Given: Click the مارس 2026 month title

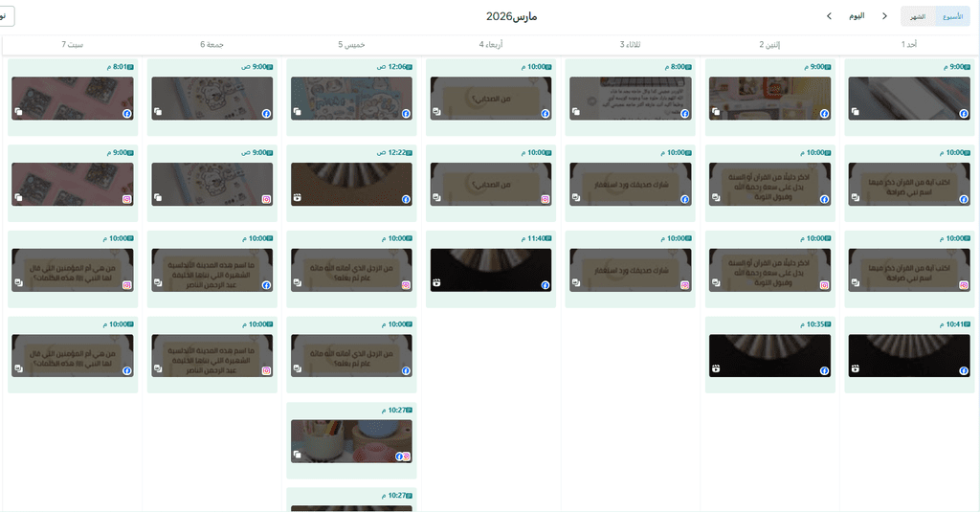Looking at the screenshot, I should 511,17.
